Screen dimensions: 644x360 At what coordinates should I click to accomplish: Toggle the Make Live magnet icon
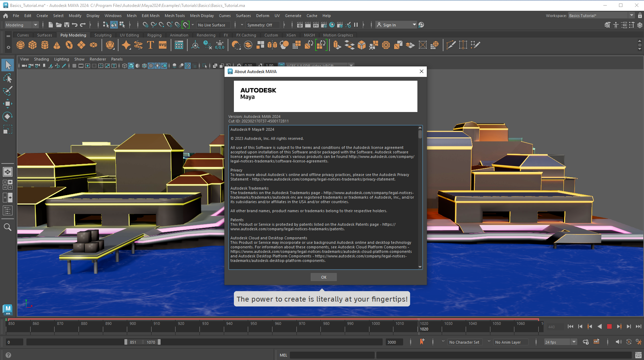coord(186,25)
